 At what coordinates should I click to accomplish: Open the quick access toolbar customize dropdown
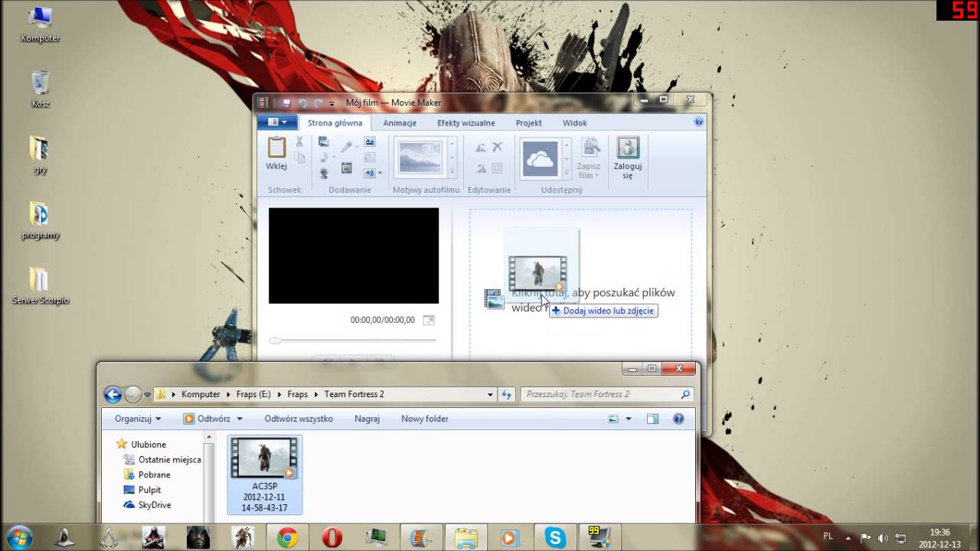(332, 104)
